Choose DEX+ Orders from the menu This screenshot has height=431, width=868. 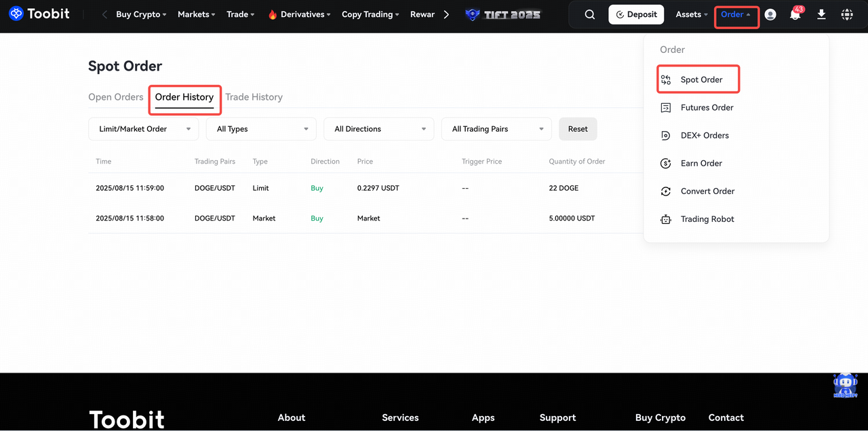click(x=705, y=136)
